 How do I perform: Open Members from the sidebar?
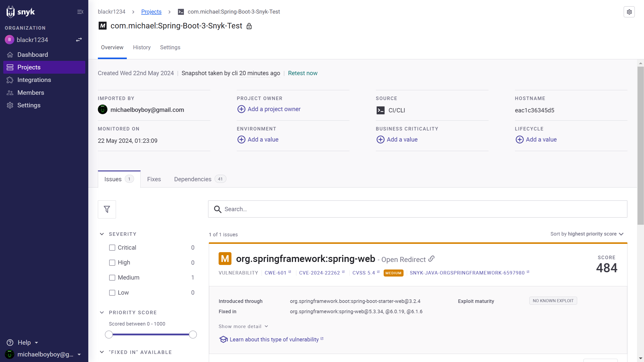pyautogui.click(x=31, y=93)
